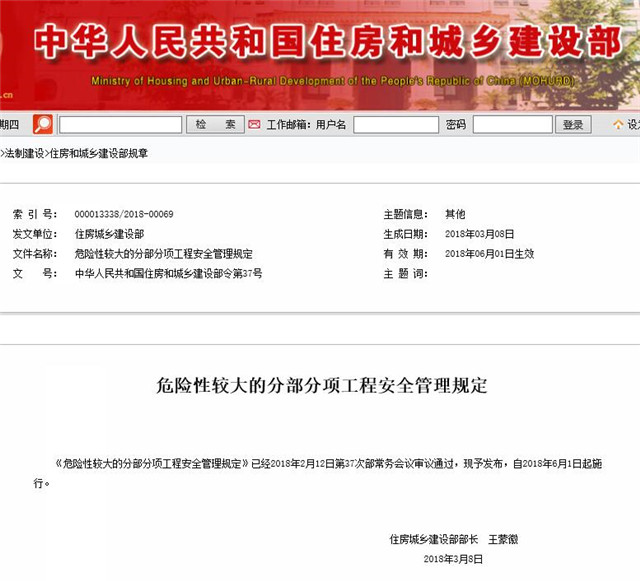Click the large document title heading
640x581 pixels.
[321, 385]
